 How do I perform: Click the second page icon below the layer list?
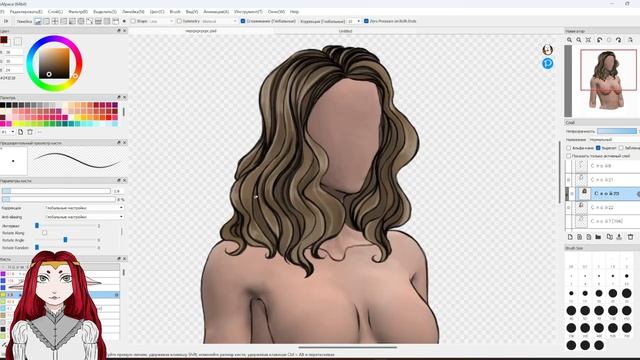pyautogui.click(x=579, y=237)
